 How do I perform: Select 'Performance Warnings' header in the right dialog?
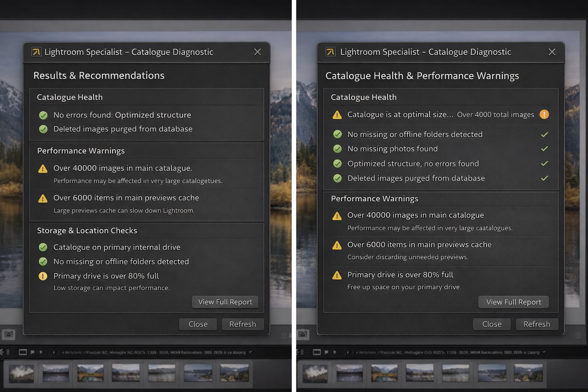click(374, 199)
